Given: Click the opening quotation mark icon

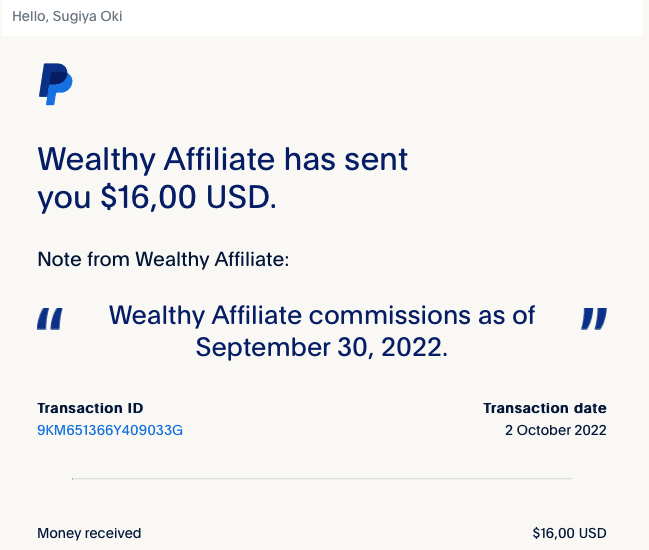Looking at the screenshot, I should [50, 319].
